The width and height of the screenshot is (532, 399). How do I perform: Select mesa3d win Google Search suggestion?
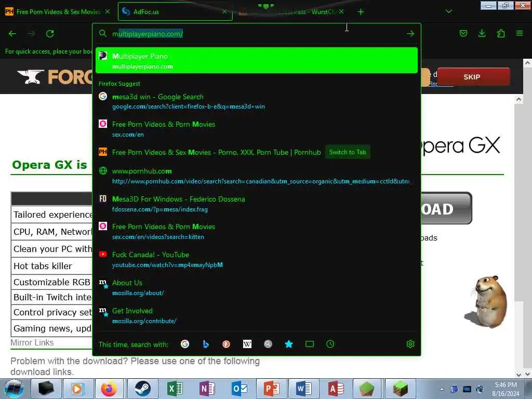257,101
